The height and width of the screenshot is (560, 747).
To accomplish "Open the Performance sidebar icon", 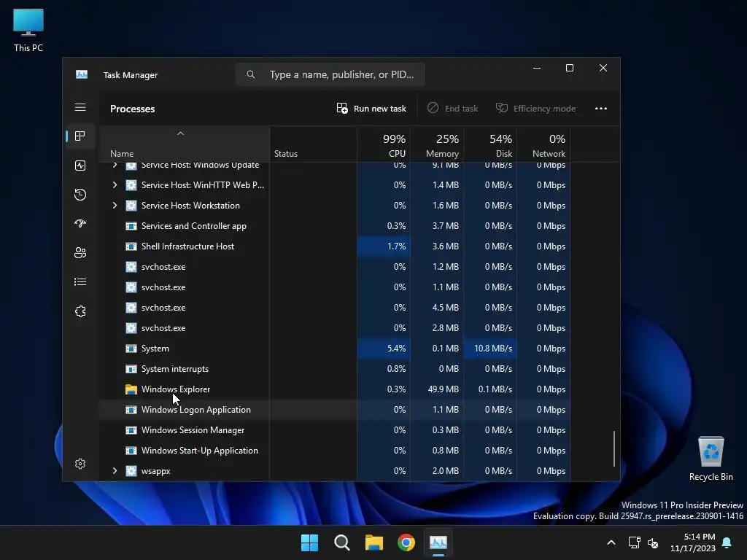I will coord(80,166).
